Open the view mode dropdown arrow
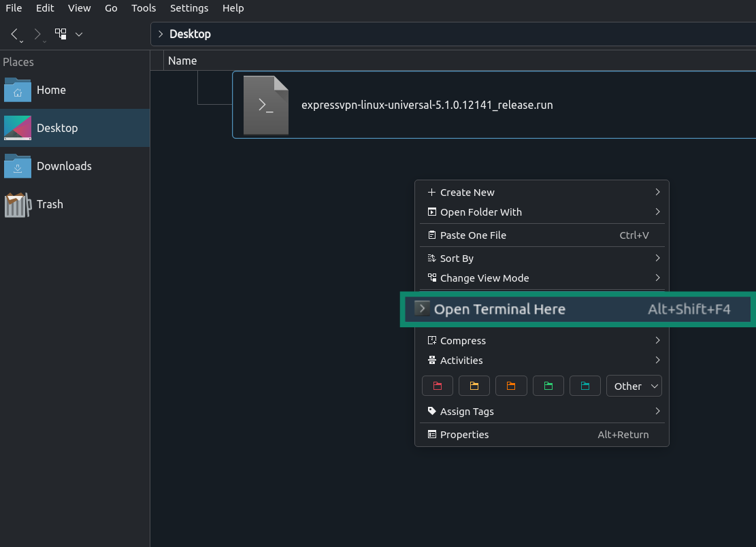 pyautogui.click(x=79, y=34)
